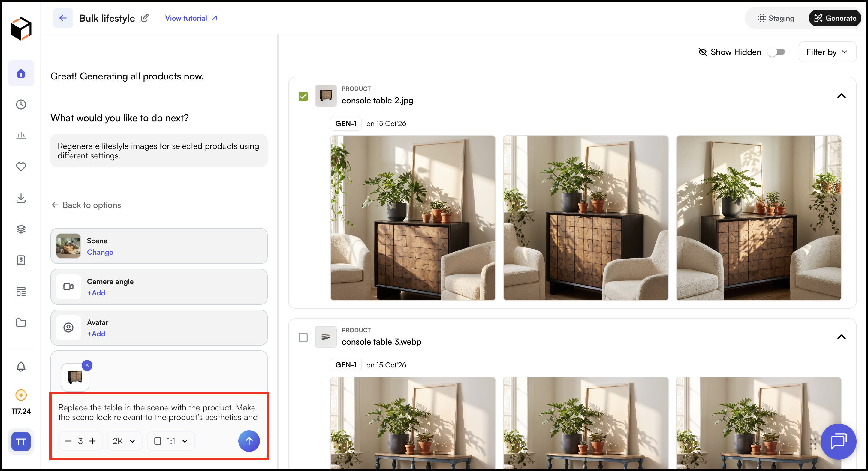The width and height of the screenshot is (868, 471).
Task: Add an Avatar
Action: point(96,334)
